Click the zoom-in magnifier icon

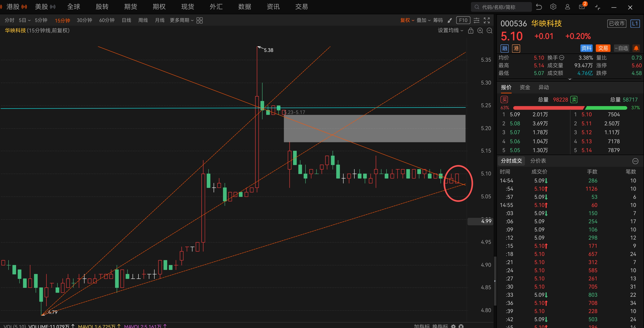click(x=480, y=31)
